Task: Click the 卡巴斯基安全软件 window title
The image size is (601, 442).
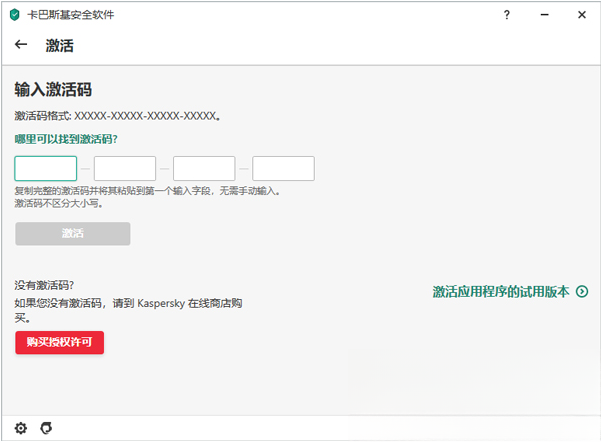Action: point(71,15)
